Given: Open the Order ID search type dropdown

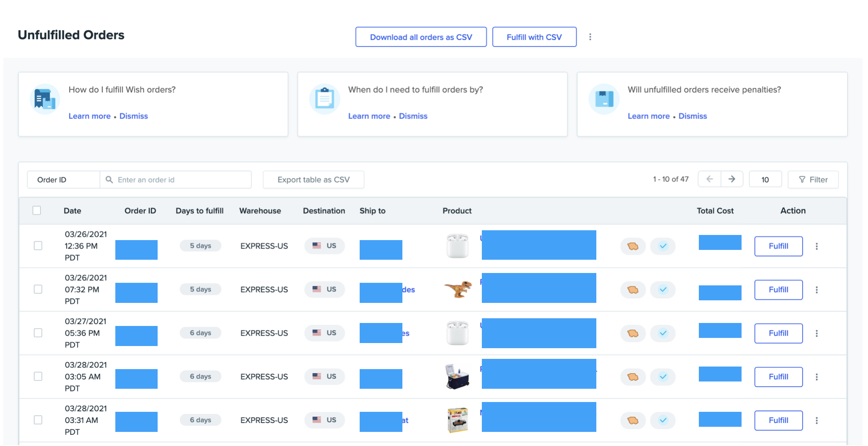Looking at the screenshot, I should point(63,179).
